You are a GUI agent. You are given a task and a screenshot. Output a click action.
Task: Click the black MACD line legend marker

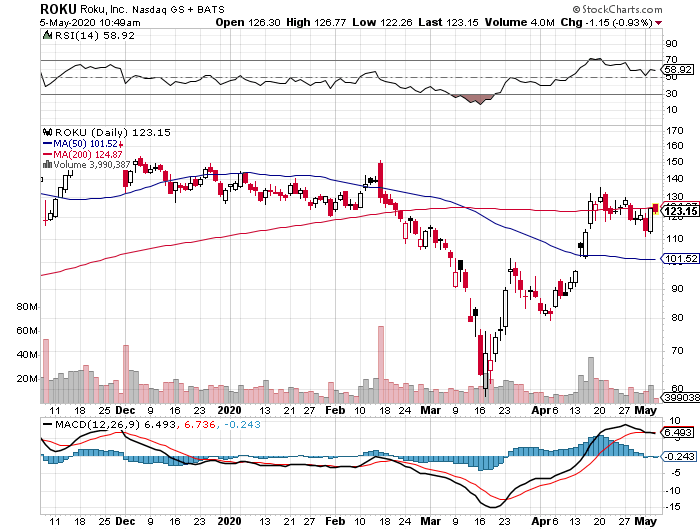[47, 424]
